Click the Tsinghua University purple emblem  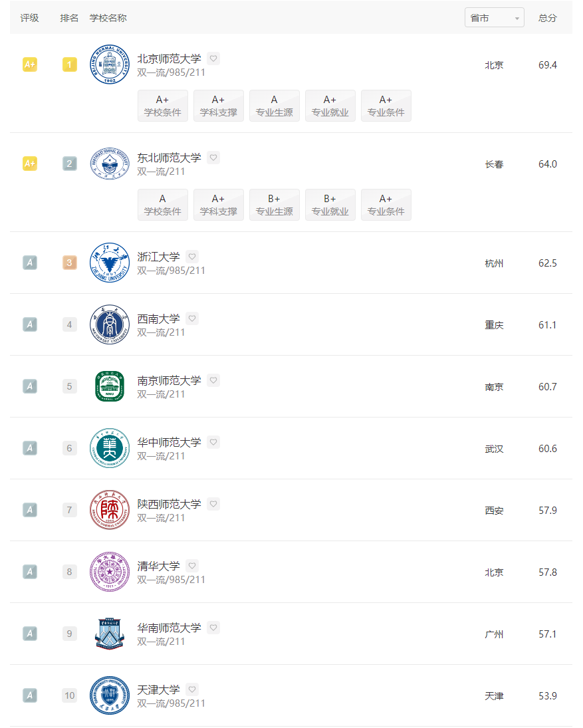pyautogui.click(x=110, y=572)
